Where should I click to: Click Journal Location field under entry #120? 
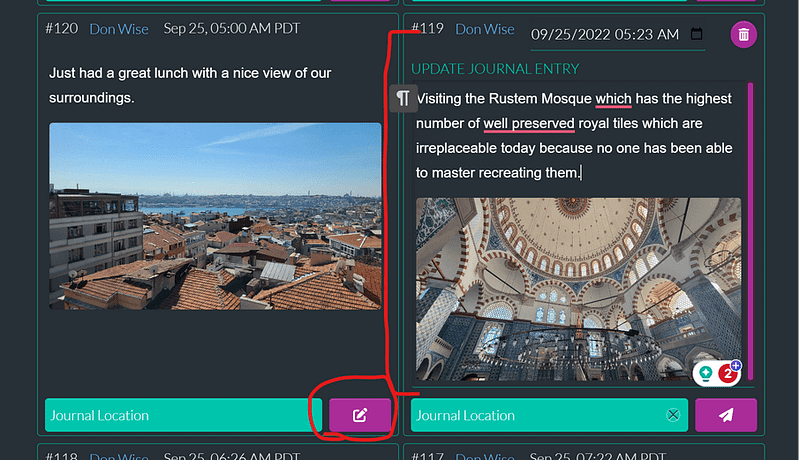click(x=183, y=415)
